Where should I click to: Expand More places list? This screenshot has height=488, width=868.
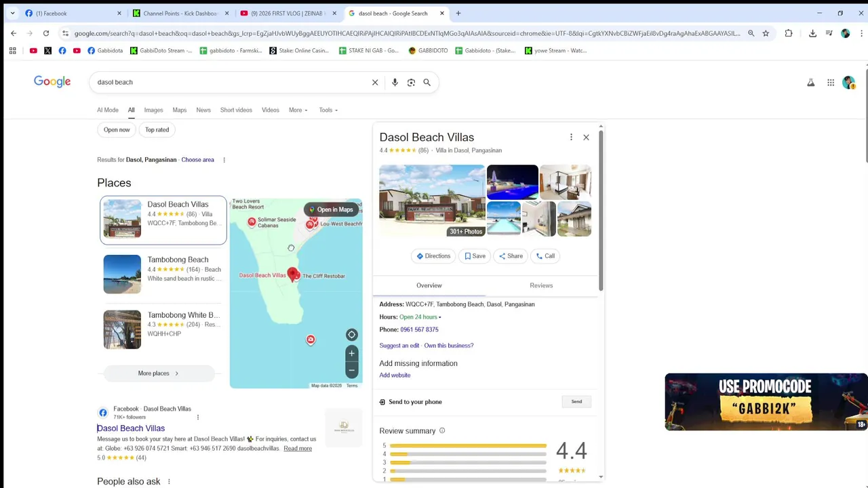159,373
